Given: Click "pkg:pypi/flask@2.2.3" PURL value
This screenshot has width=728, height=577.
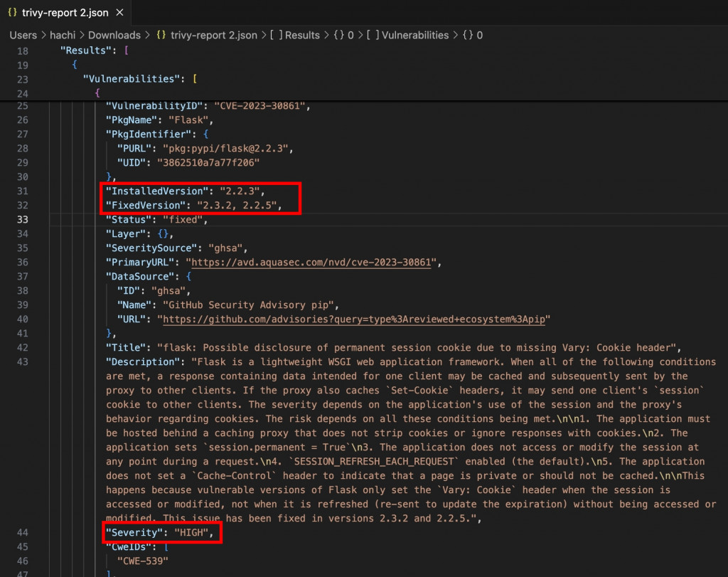Looking at the screenshot, I should tap(225, 149).
